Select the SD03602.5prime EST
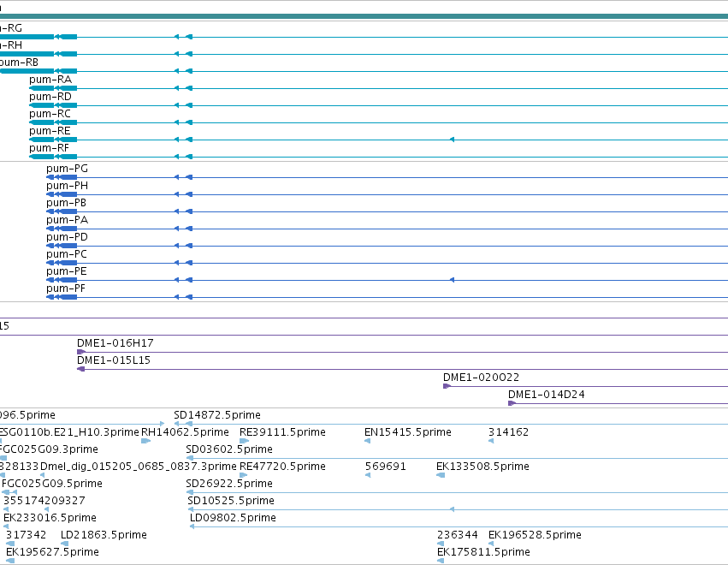This screenshot has width=728, height=565. click(x=229, y=449)
